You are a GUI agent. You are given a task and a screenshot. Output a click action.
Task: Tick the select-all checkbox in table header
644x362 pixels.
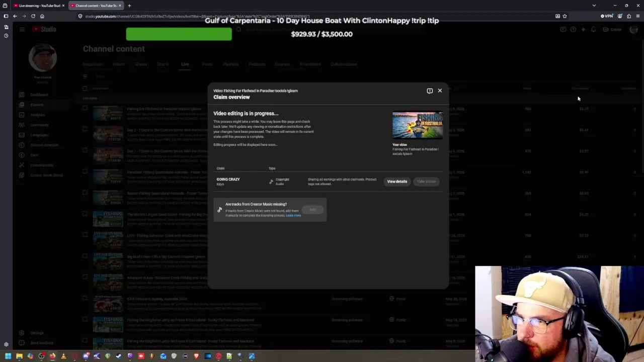[x=85, y=88]
